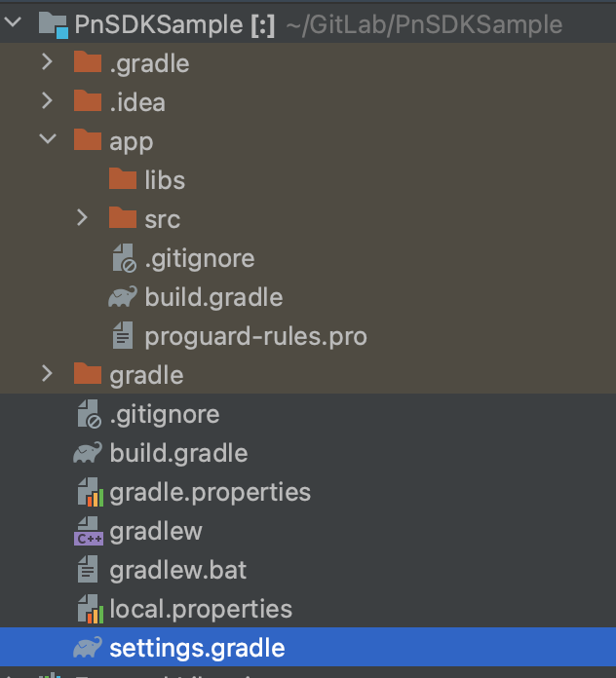
Task: Collapse the PnSDKSample root node
Action: (13, 21)
